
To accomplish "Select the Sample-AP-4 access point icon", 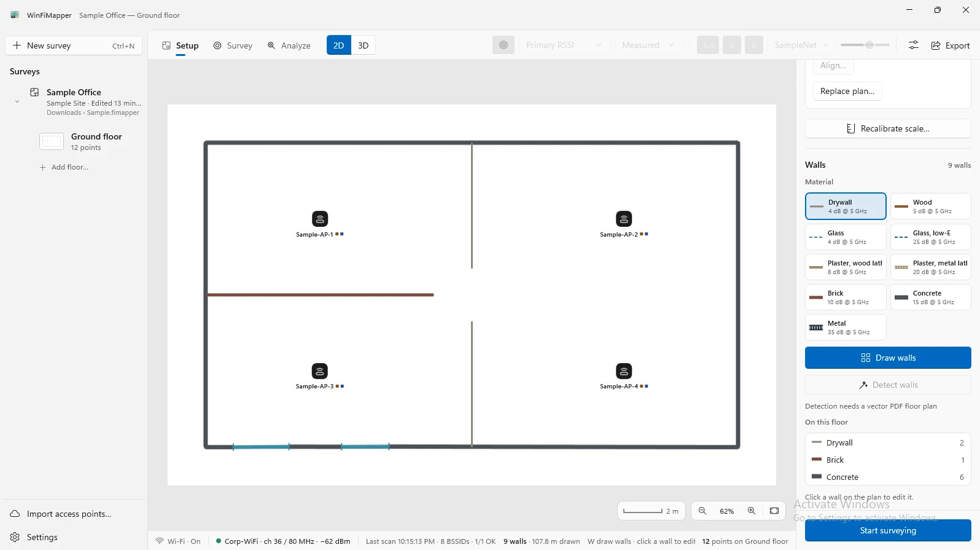I will 624,371.
